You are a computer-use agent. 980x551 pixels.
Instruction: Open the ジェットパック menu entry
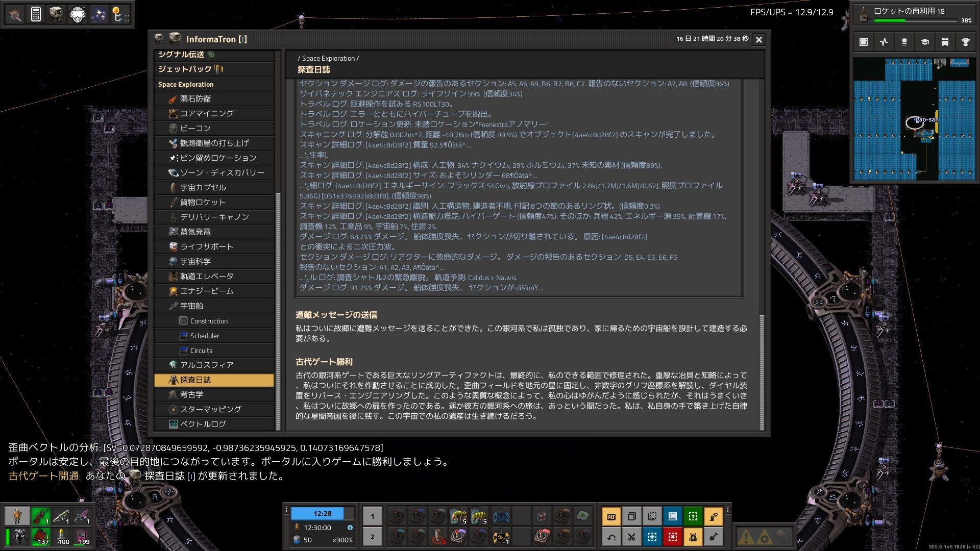[214, 69]
